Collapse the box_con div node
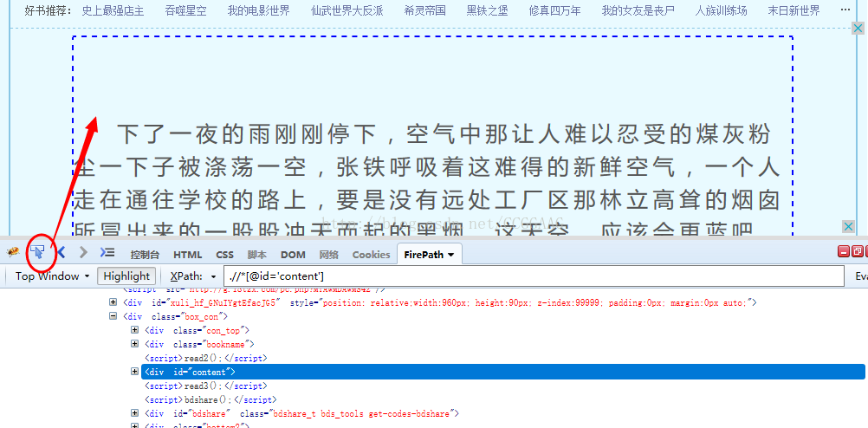868x428 pixels. coord(113,316)
